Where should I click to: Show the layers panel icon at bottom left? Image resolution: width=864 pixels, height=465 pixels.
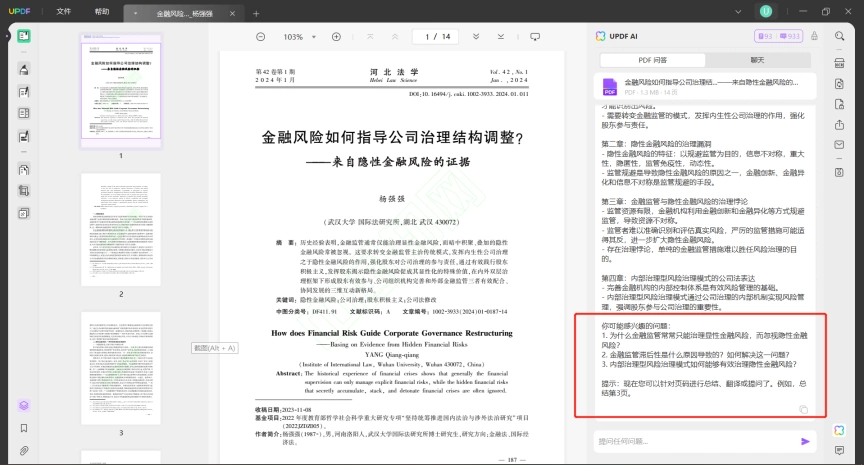(24, 405)
